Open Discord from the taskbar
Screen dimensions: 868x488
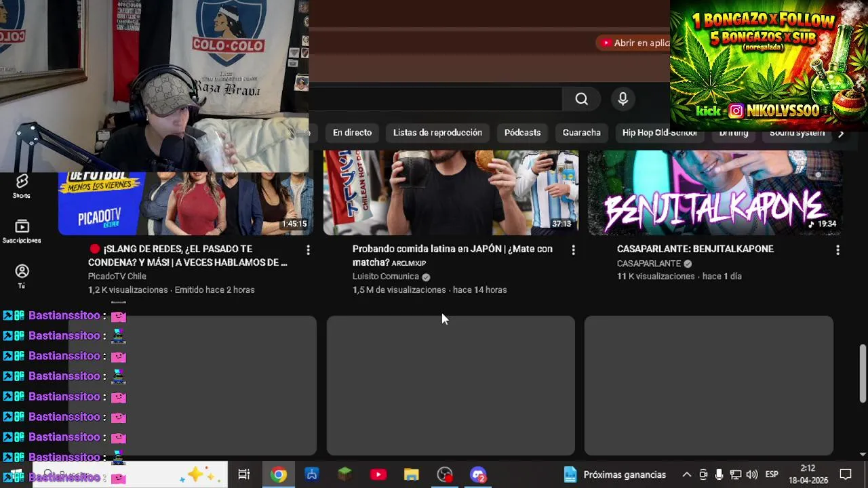pyautogui.click(x=478, y=474)
